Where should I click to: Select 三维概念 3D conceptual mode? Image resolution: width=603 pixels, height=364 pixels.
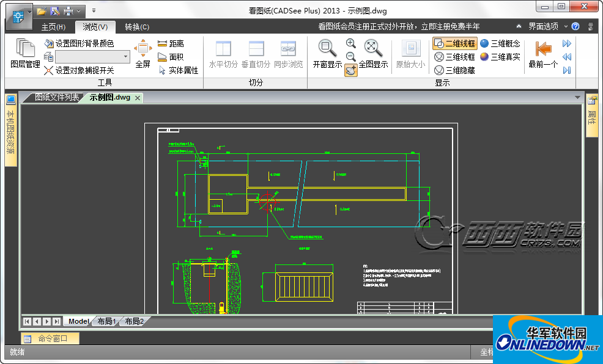(x=500, y=43)
